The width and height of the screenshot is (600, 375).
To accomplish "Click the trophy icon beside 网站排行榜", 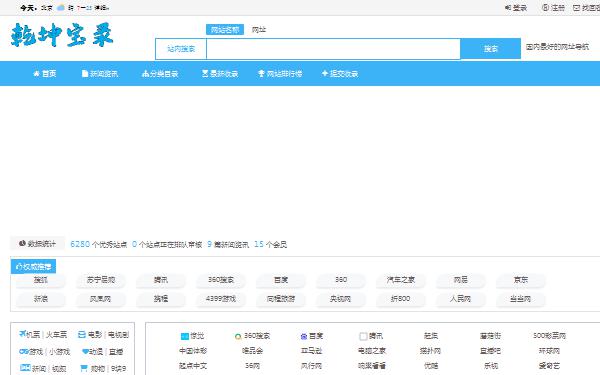I will [x=261, y=73].
